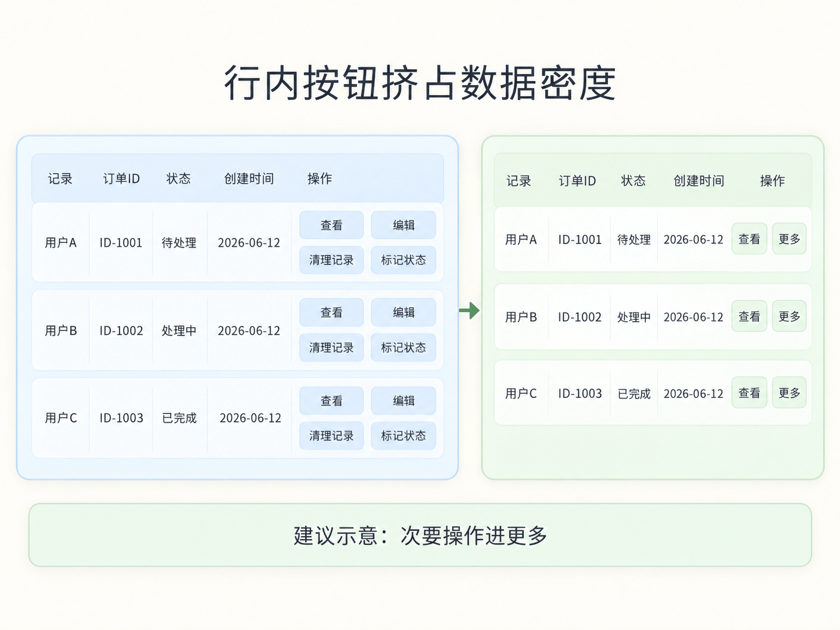Select the 用户B cell in the blue table
Image resolution: width=840 pixels, height=630 pixels.
(61, 331)
